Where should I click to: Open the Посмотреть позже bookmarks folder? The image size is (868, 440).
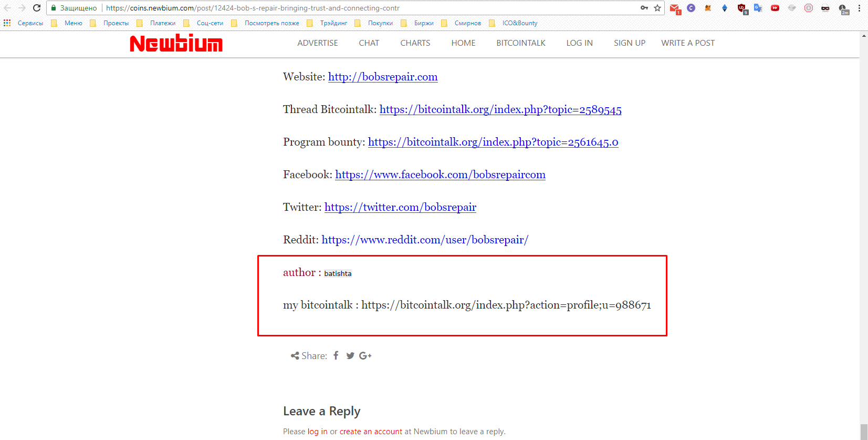(x=265, y=23)
